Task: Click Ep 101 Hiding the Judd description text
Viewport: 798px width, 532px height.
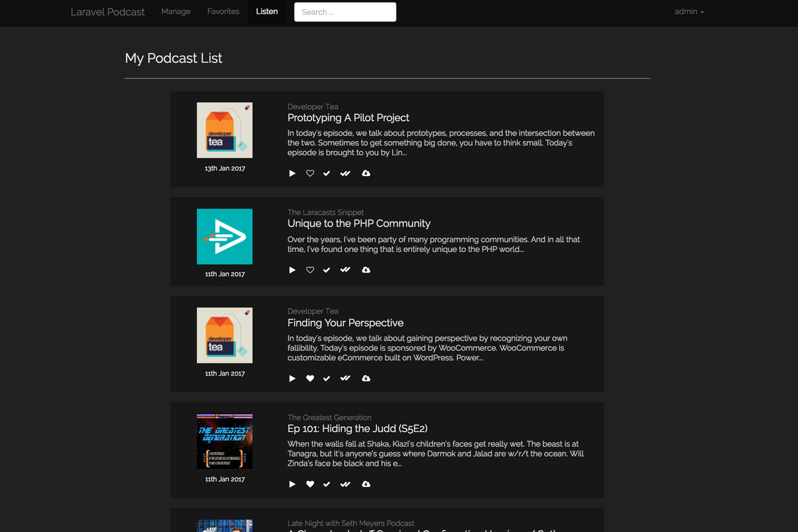Action: click(436, 454)
